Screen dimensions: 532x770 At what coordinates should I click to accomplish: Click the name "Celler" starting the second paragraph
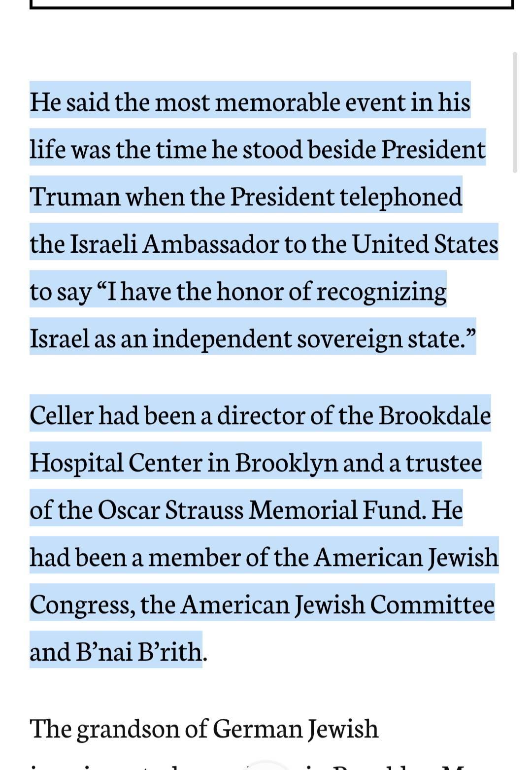coord(61,415)
